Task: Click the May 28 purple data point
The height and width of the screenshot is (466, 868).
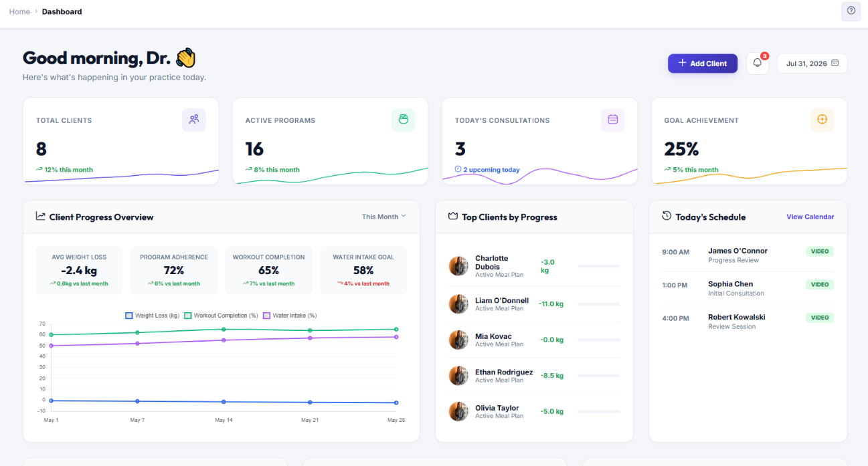Action: point(396,336)
